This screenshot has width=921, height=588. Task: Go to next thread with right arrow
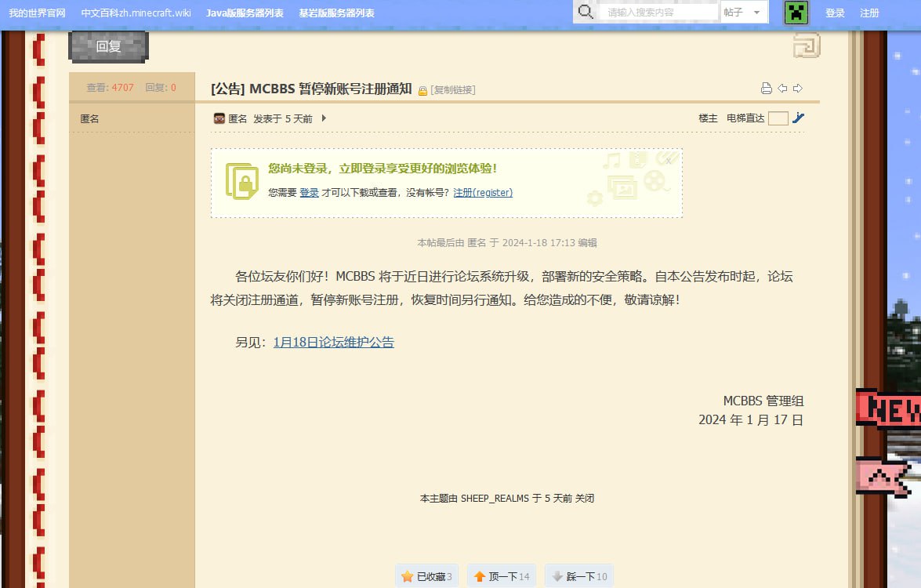click(x=798, y=88)
